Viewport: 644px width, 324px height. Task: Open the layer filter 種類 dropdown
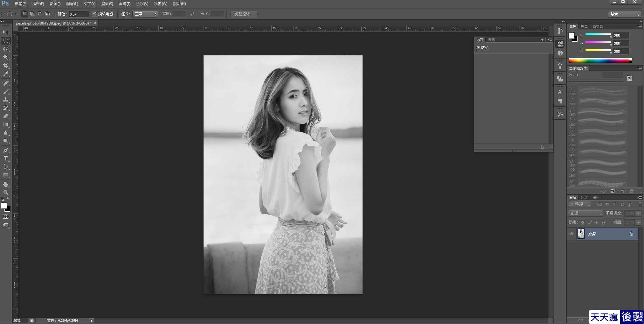point(580,204)
